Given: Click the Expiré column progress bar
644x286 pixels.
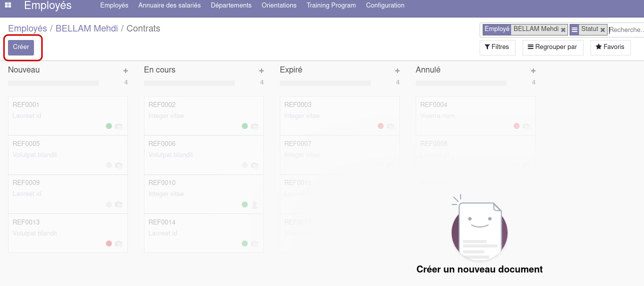Looking at the screenshot, I should coord(325,83).
